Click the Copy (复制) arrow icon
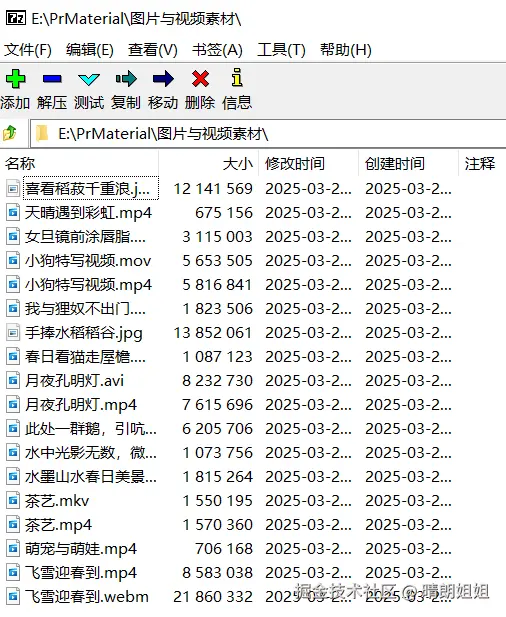The image size is (506, 617). (x=126, y=79)
